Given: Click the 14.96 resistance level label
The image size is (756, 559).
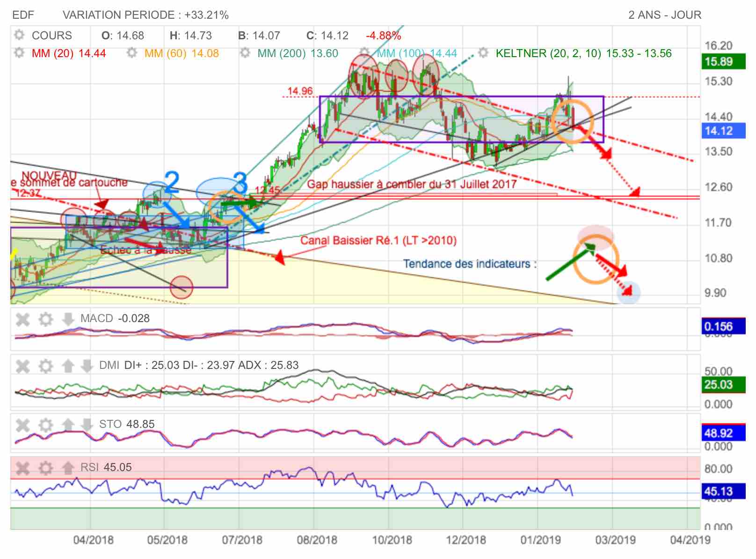Looking at the screenshot, I should pyautogui.click(x=300, y=91).
